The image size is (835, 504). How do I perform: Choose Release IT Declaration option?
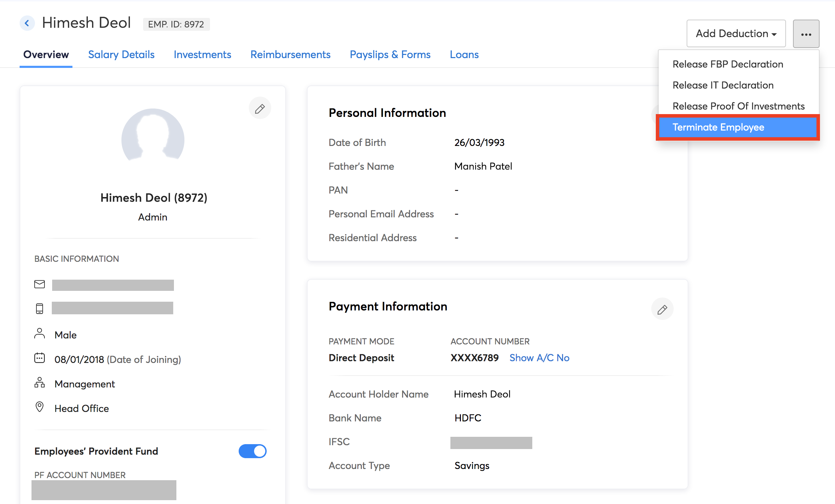coord(723,85)
